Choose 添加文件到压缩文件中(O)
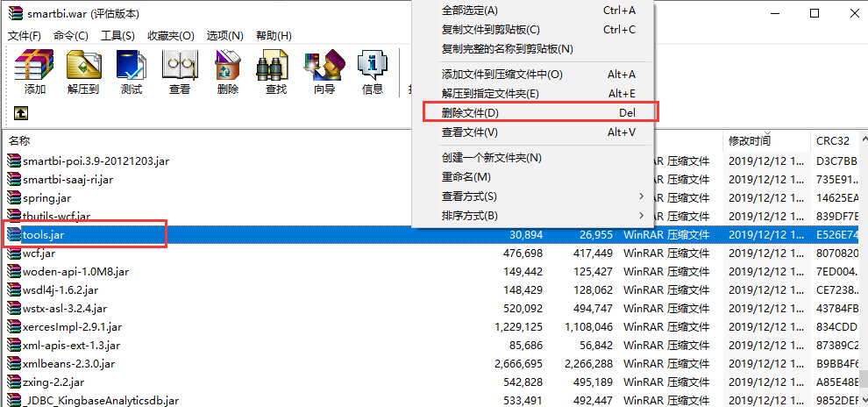Screen dimensions: 868x407 [x=534, y=74]
